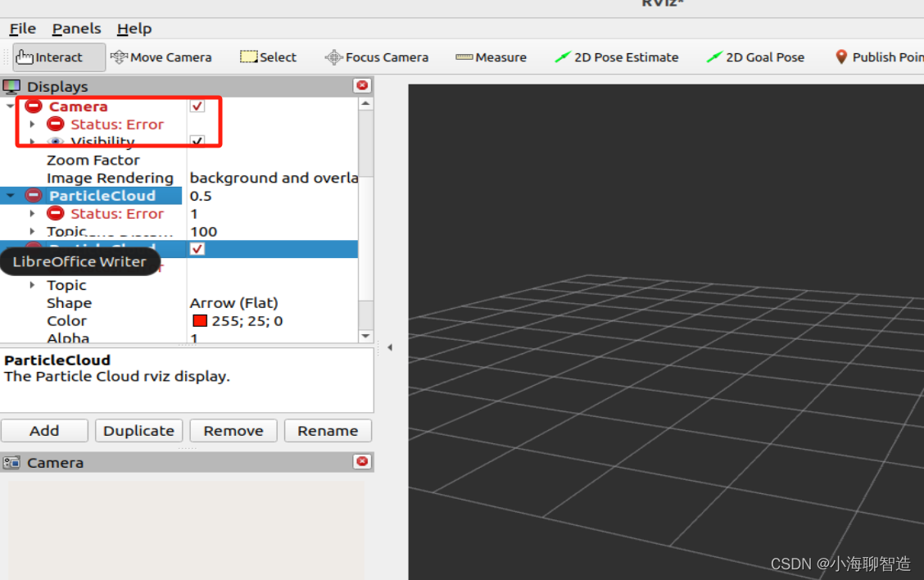Click the Camera display error icon
The width and height of the screenshot is (924, 580).
(x=34, y=106)
